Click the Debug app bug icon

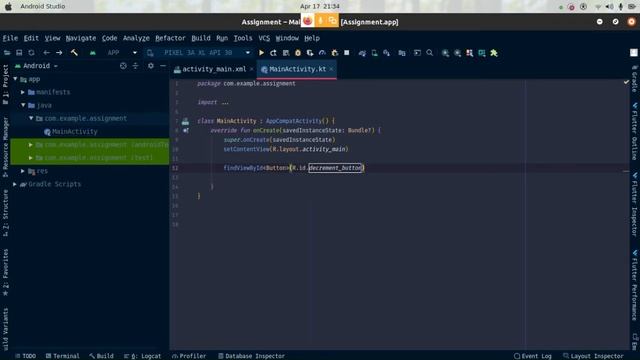[x=298, y=53]
